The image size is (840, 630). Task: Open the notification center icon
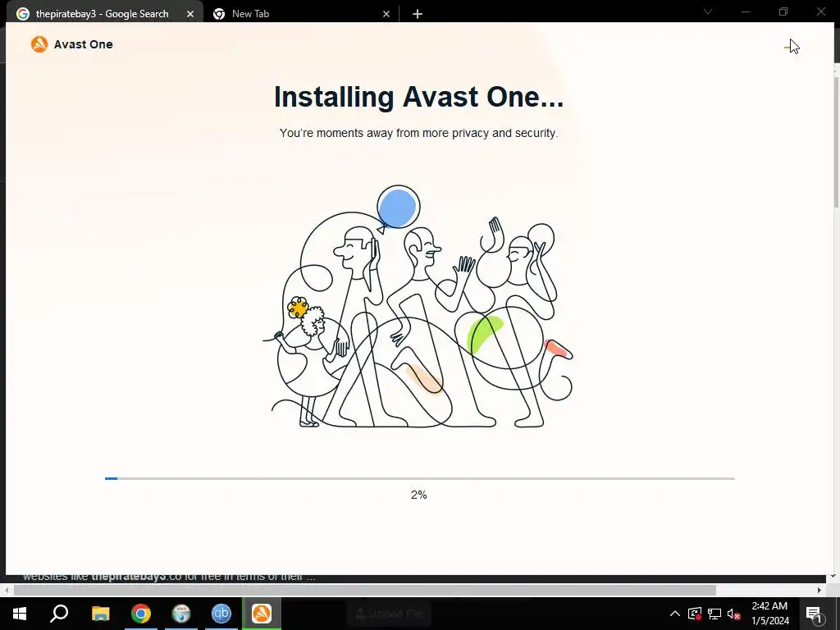point(814,614)
